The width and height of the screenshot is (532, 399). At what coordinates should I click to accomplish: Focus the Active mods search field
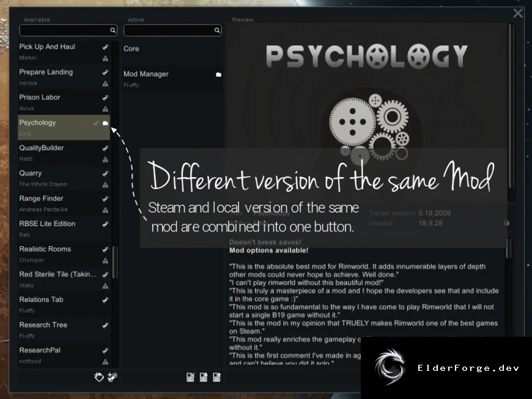172,31
